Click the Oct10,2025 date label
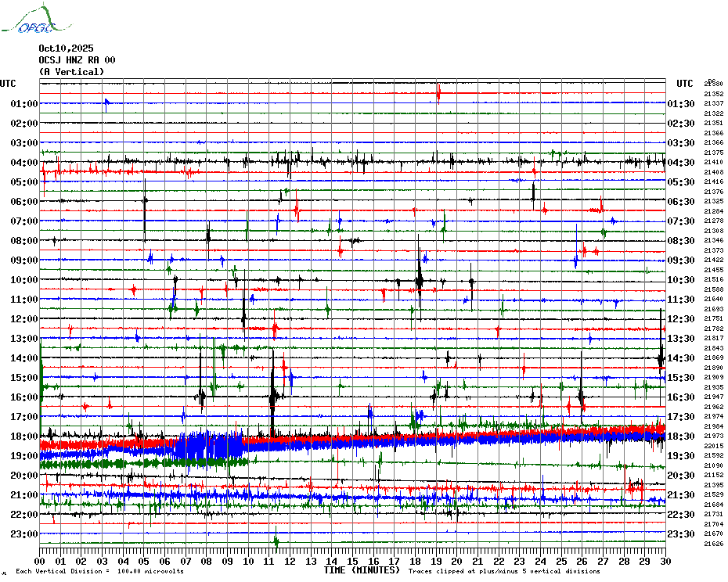728x582 pixels. 66,48
